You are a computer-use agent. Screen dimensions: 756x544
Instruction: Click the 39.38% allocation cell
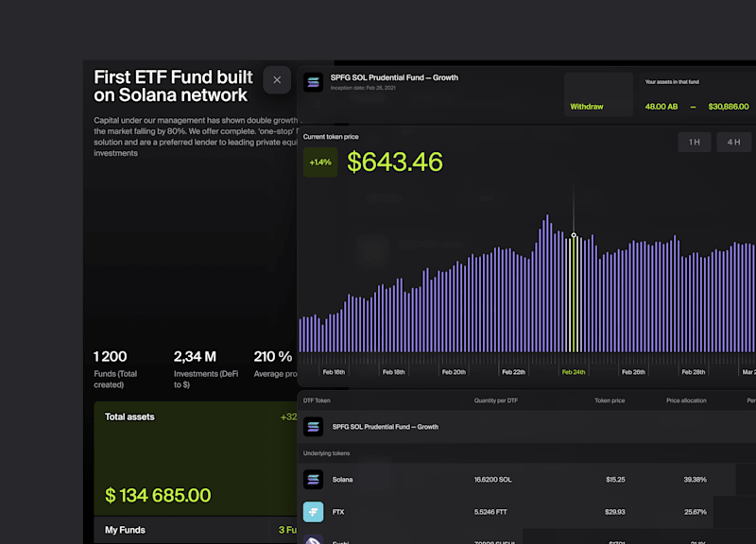(x=695, y=480)
